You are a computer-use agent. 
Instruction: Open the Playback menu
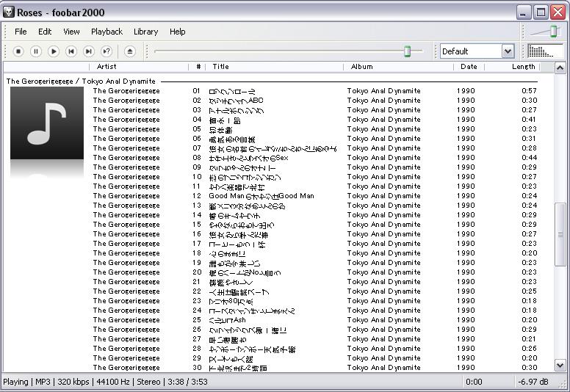click(x=107, y=32)
